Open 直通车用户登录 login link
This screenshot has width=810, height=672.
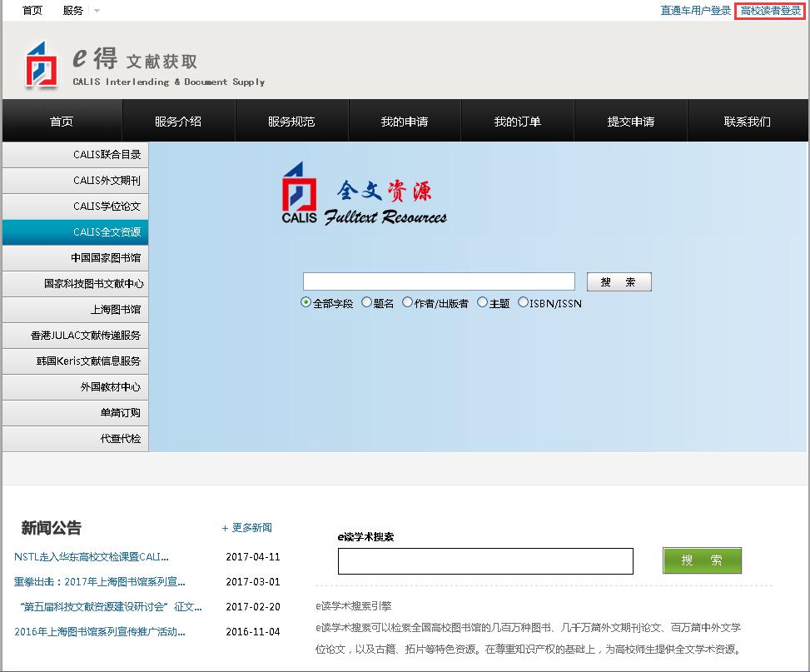coord(695,10)
